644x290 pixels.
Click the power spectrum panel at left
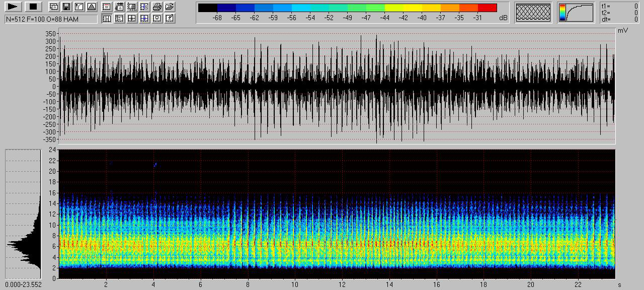[23, 214]
